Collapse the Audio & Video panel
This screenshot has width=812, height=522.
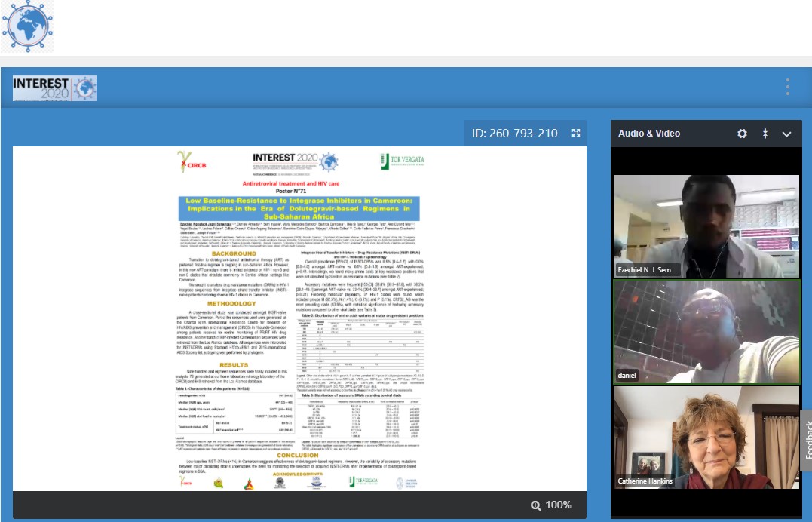coord(786,134)
